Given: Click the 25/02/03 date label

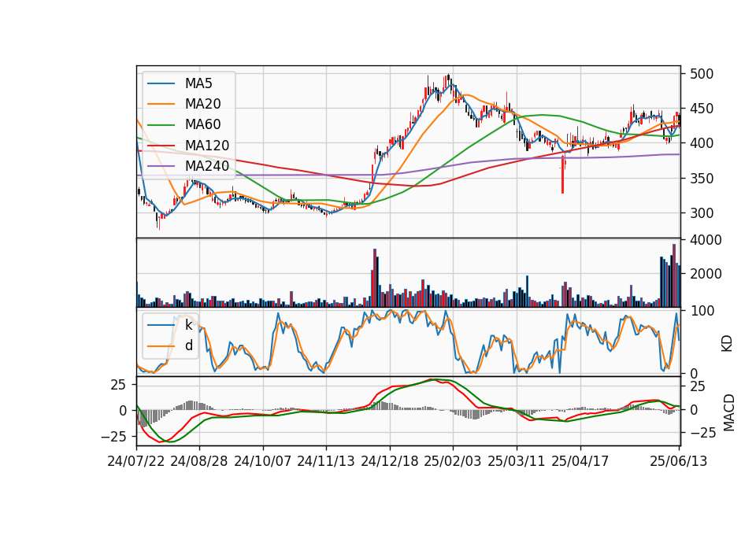Looking at the screenshot, I should click(453, 461).
